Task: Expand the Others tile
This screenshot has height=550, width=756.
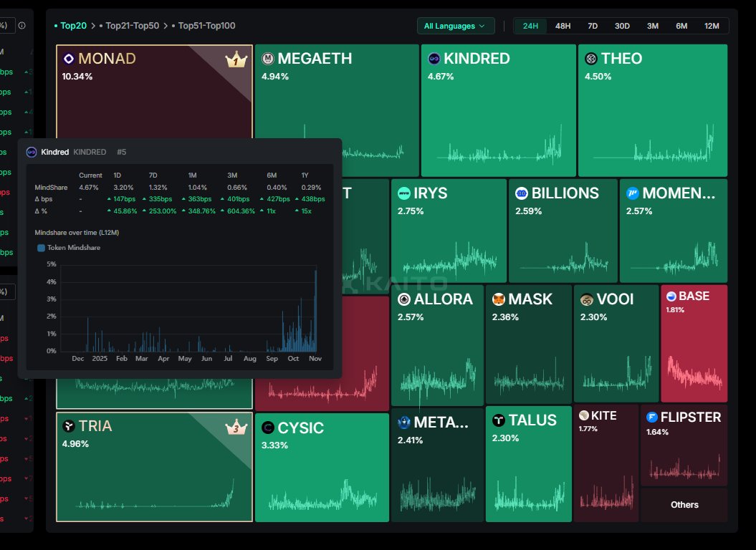Action: [x=684, y=505]
